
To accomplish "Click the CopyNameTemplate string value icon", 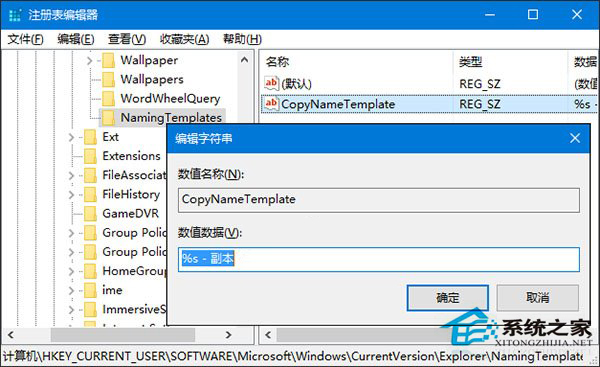I will [x=271, y=104].
